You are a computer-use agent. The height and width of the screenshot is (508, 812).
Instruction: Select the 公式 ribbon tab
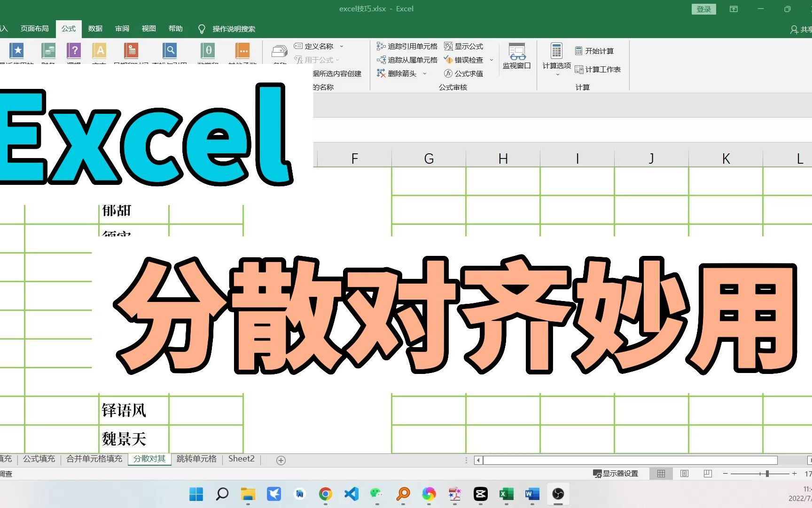(69, 29)
